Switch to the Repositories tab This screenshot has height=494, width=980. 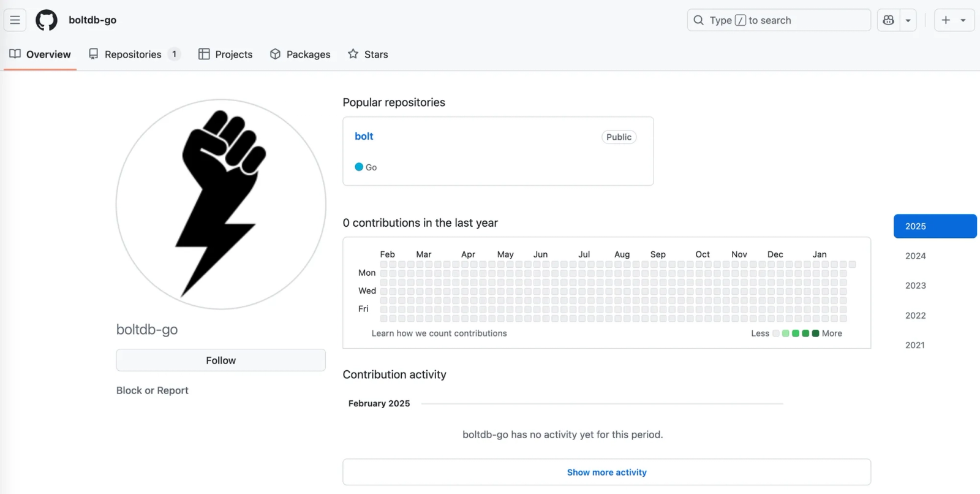click(134, 55)
